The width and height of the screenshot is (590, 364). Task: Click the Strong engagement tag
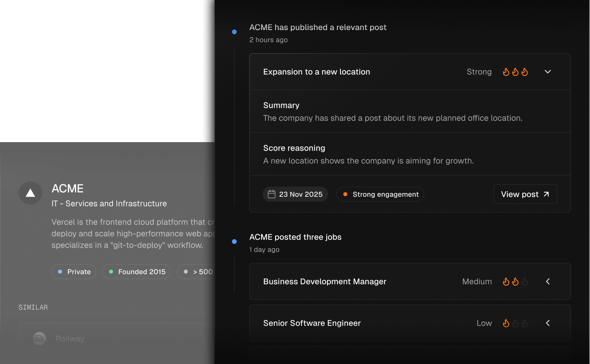(380, 194)
